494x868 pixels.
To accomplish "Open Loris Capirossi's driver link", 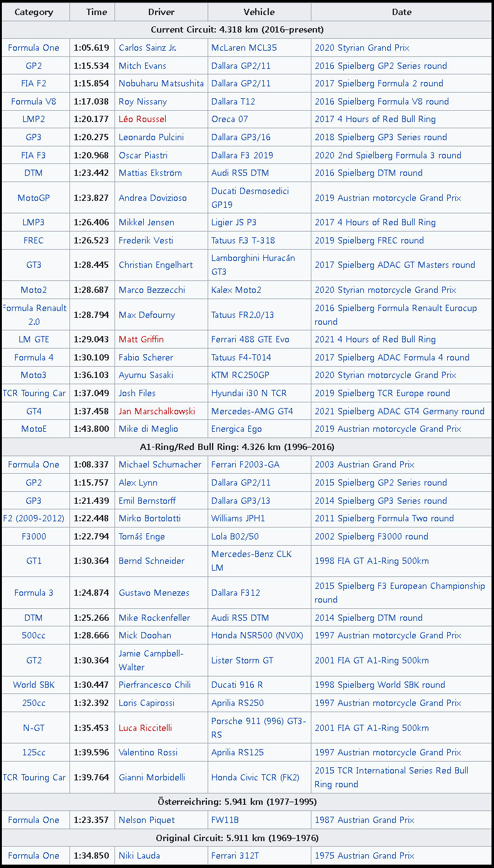I will point(147,703).
